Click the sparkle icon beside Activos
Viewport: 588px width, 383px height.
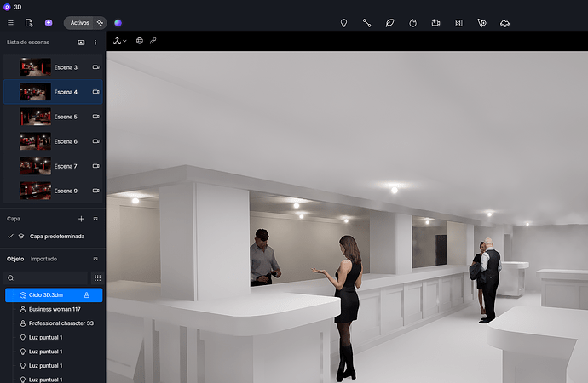coord(100,23)
